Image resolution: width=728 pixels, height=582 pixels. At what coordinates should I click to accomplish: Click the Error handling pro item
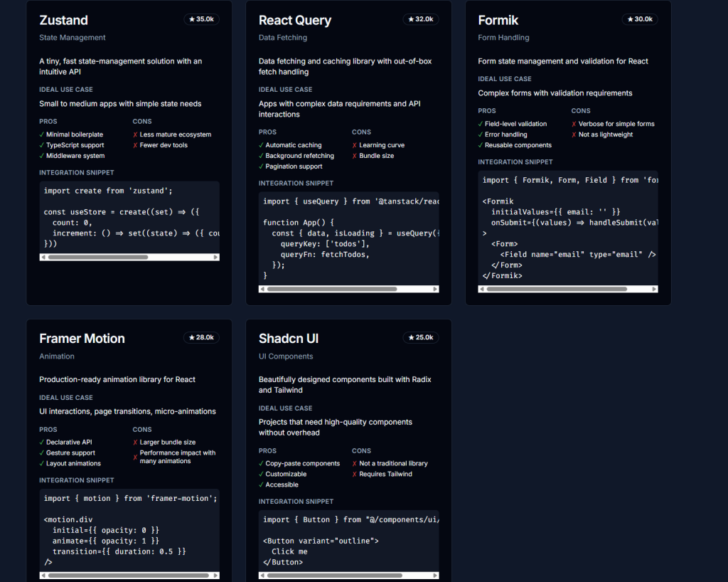click(503, 134)
